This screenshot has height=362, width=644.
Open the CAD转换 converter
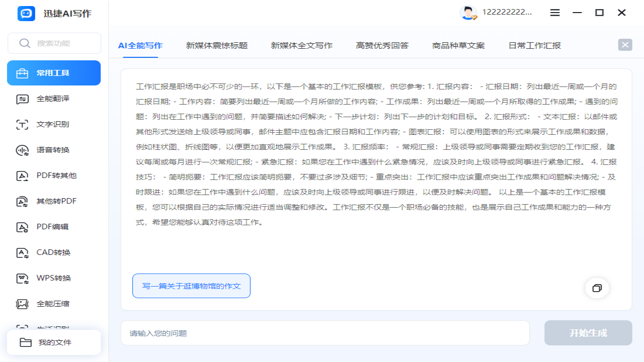pyautogui.click(x=53, y=252)
